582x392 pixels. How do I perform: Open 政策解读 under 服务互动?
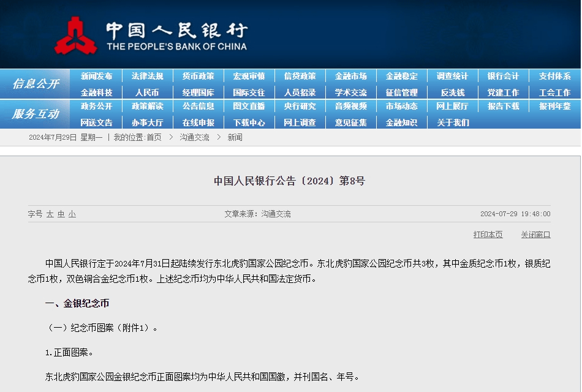(148, 106)
